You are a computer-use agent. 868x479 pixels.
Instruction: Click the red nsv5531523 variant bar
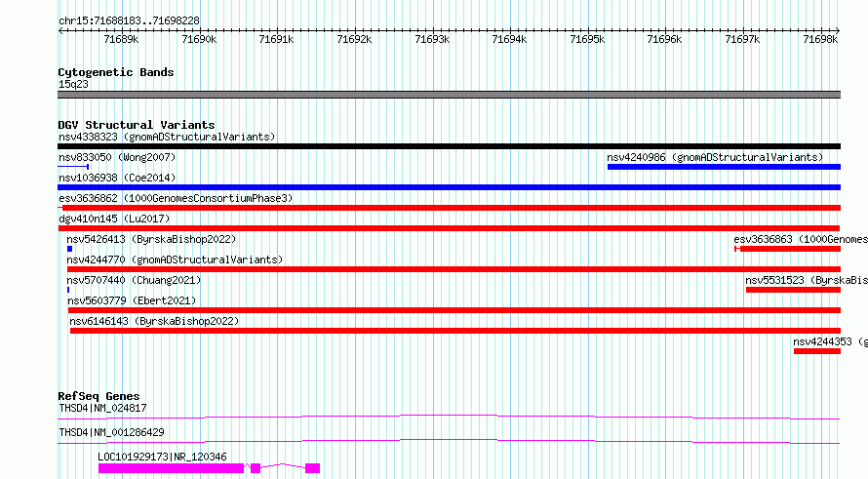pyautogui.click(x=793, y=290)
